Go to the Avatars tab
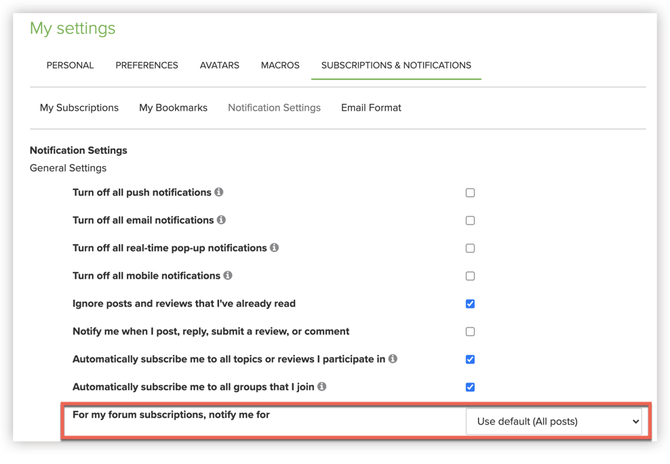 coord(218,66)
